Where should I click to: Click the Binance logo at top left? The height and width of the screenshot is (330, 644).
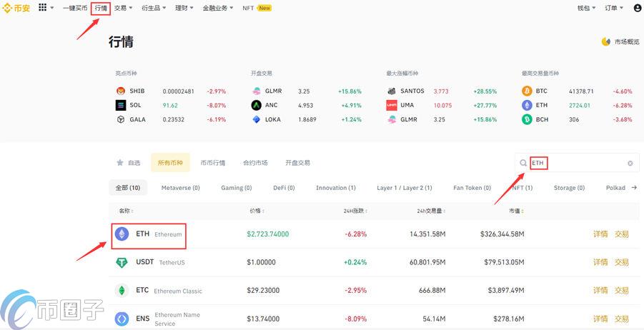pos(16,8)
